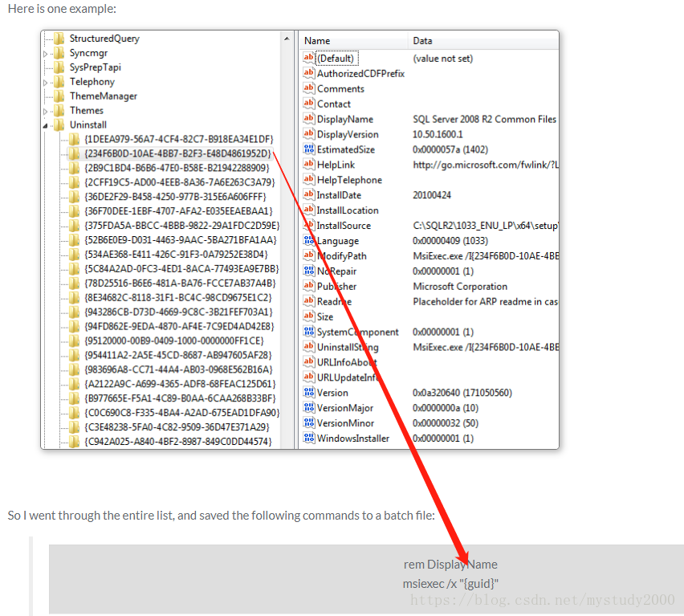Click the tree scrollbar up arrow
Image resolution: width=684 pixels, height=616 pixels.
point(287,39)
